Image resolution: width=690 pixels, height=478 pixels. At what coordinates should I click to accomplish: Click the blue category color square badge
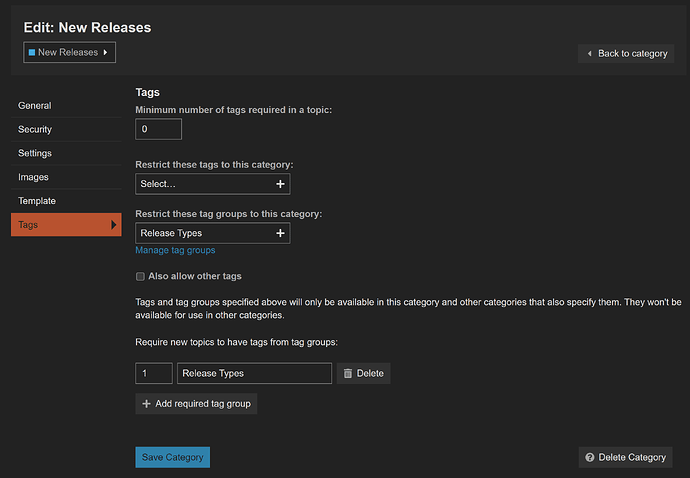tap(32, 52)
